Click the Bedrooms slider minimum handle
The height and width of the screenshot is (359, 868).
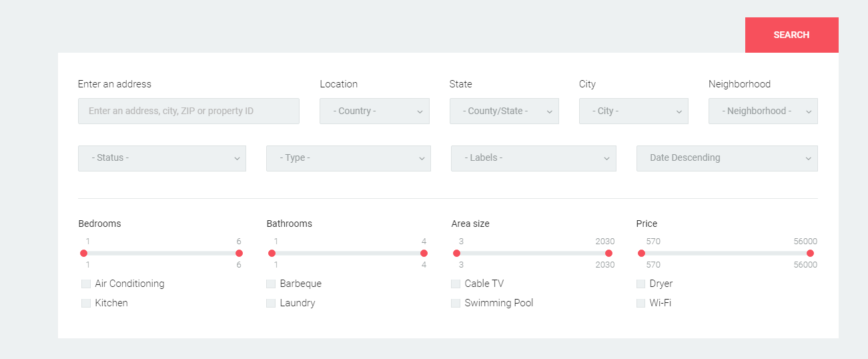[x=83, y=253]
